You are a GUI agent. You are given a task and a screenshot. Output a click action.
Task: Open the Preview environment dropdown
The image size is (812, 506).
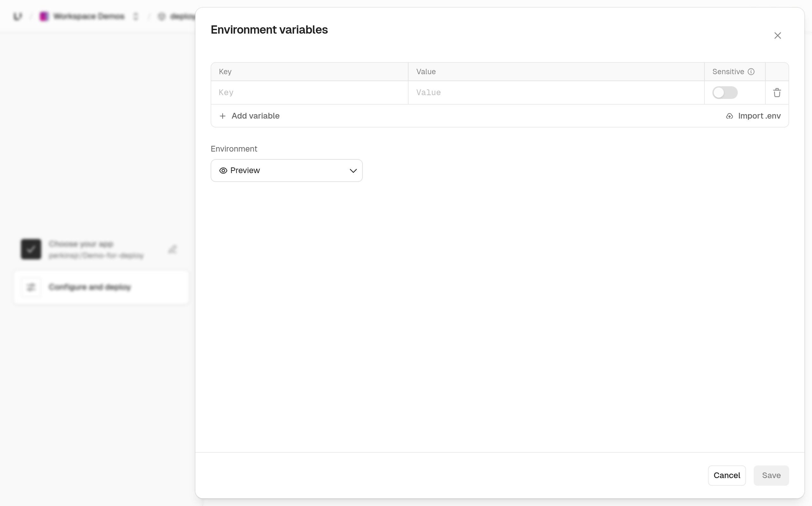coord(286,171)
